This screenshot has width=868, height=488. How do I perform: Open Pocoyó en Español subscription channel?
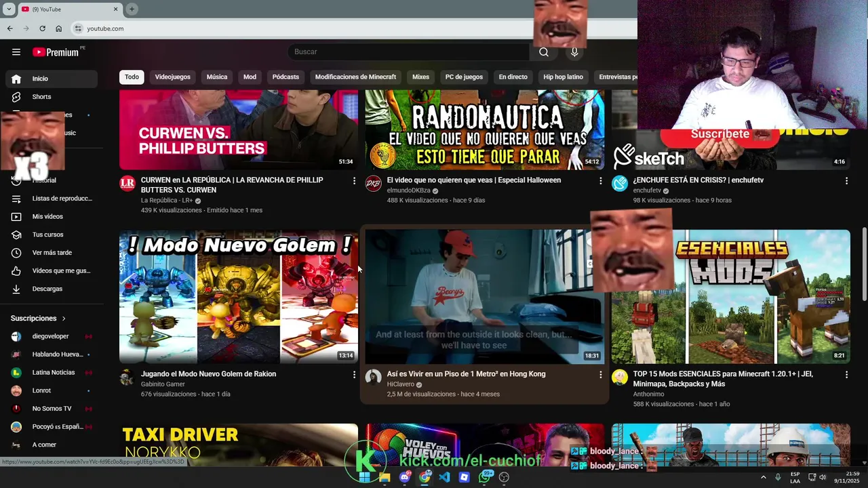click(52, 427)
